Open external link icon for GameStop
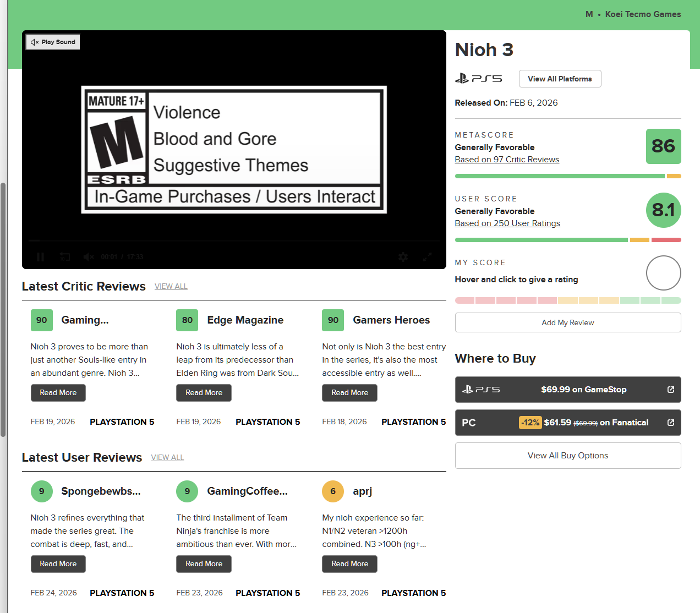 (x=670, y=390)
